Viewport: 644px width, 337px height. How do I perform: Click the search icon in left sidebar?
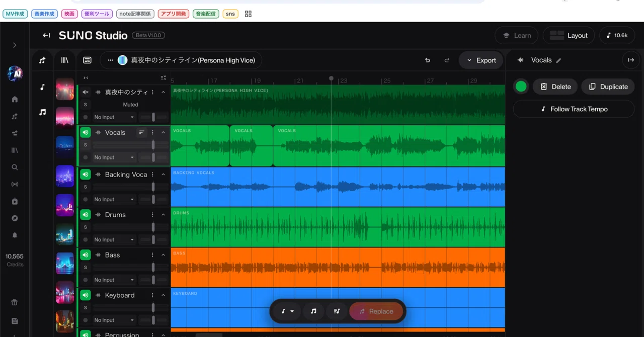15,167
